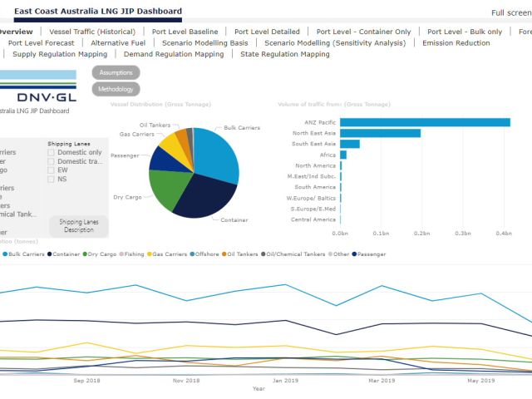
Task: Click the Dry Cargo legend swatch
Action: point(85,254)
